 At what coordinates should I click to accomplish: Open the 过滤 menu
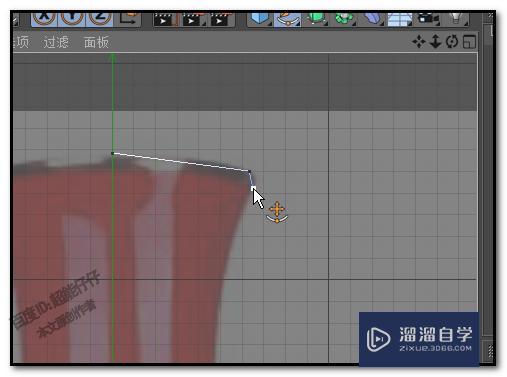click(56, 42)
